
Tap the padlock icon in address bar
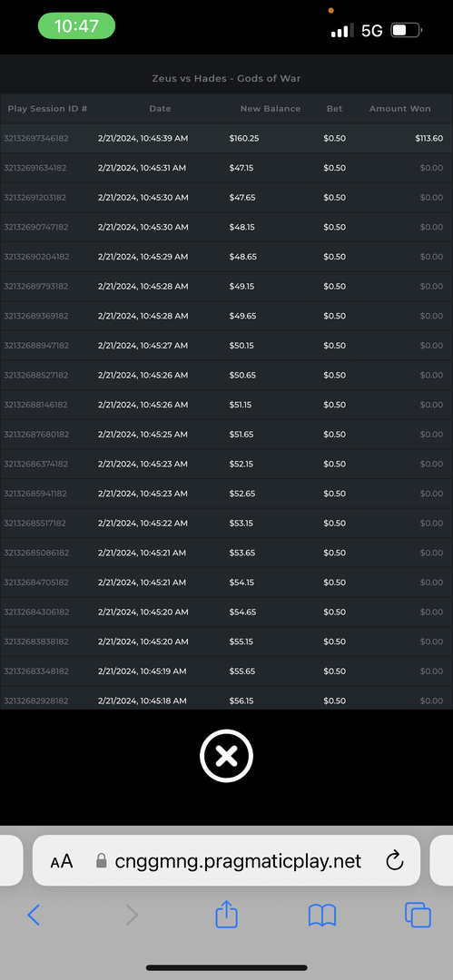(102, 861)
